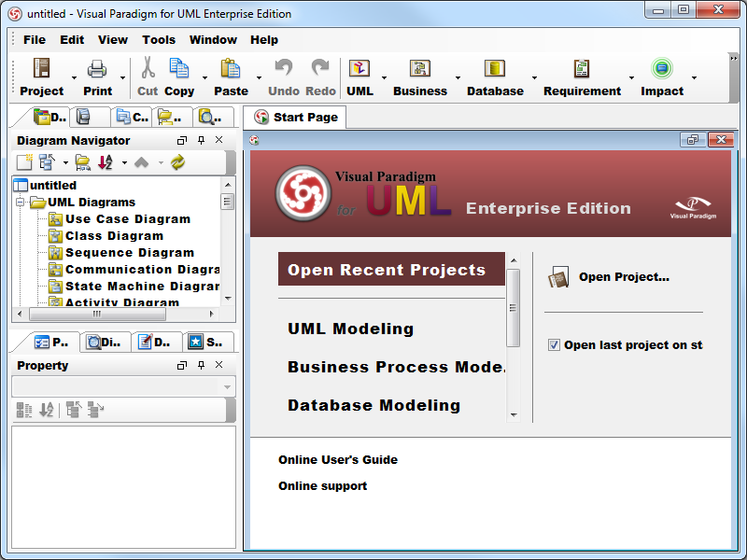
Task: Switch to the Start Page tab
Action: point(295,118)
